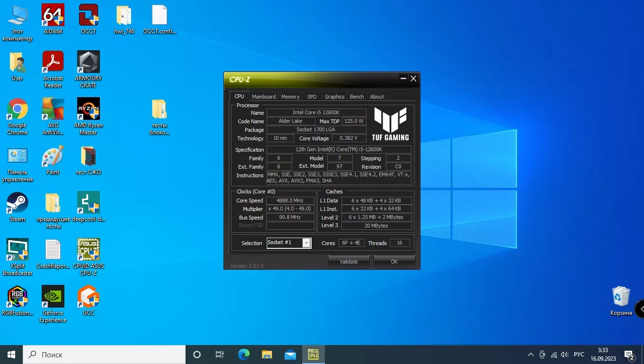Select the deepcool-d... desktop icon
The image size is (644, 364).
(x=89, y=207)
